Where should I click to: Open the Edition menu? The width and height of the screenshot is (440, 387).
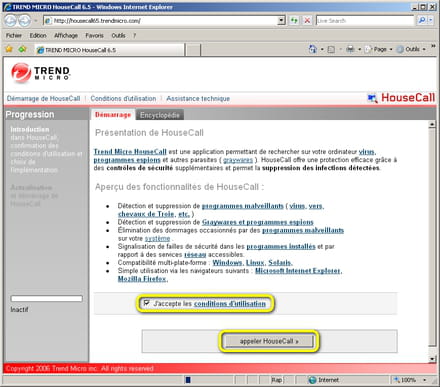click(38, 35)
